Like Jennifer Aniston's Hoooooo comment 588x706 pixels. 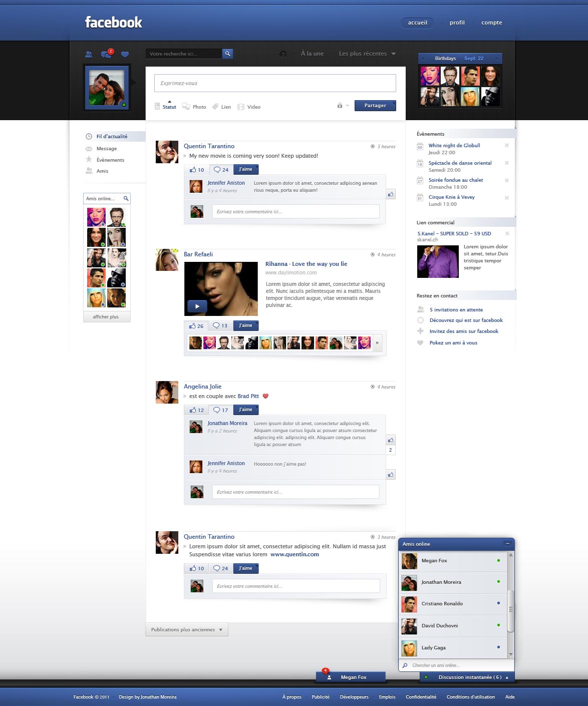tap(391, 475)
